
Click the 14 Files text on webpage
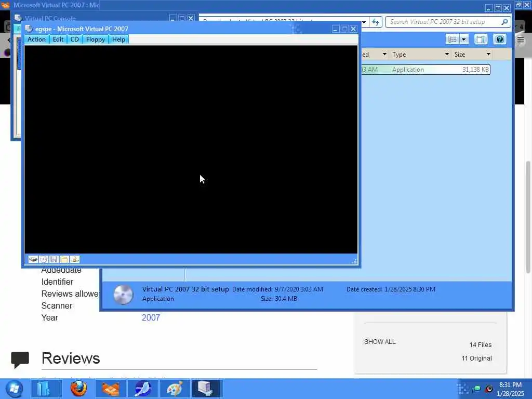pyautogui.click(x=481, y=345)
